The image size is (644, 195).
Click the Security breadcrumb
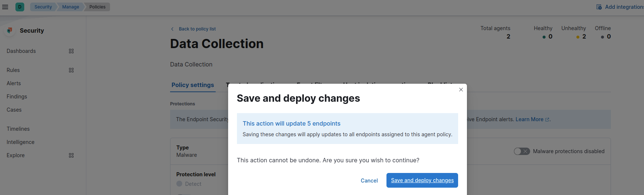(x=43, y=7)
